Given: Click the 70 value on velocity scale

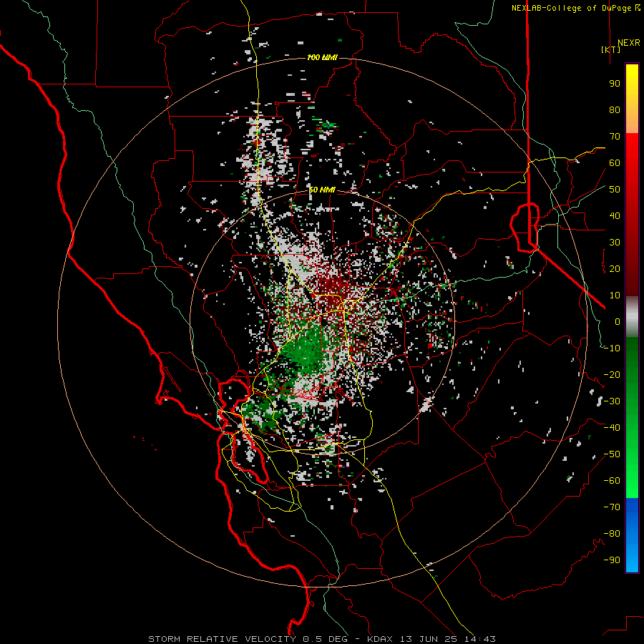Looking at the screenshot, I should [615, 137].
